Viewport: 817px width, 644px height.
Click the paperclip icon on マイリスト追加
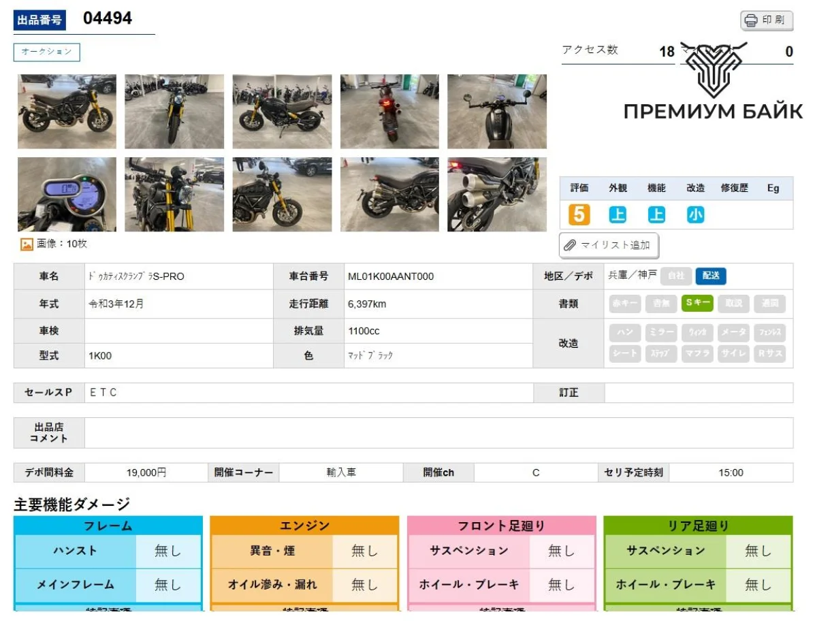(x=570, y=246)
